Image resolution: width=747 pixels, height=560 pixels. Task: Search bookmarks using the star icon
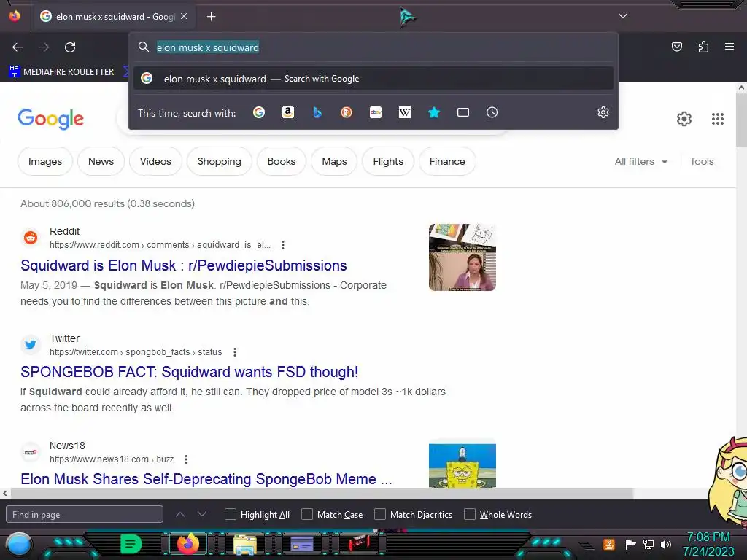coord(433,112)
